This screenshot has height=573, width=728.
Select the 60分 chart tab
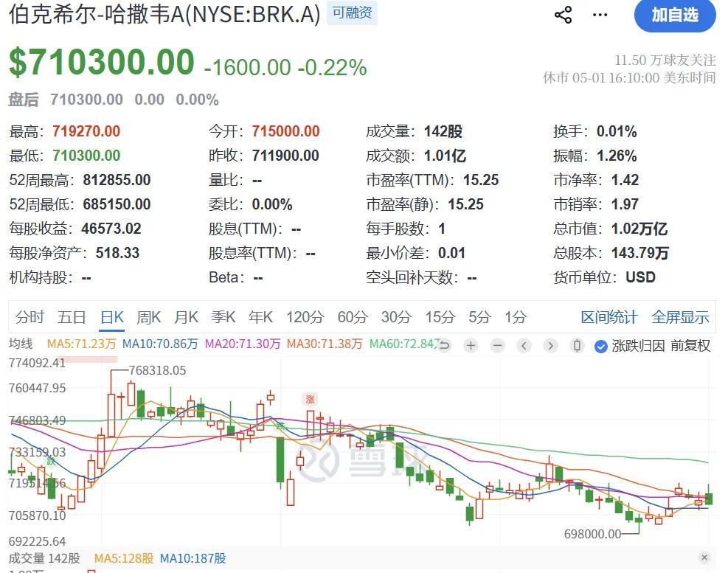click(x=353, y=317)
